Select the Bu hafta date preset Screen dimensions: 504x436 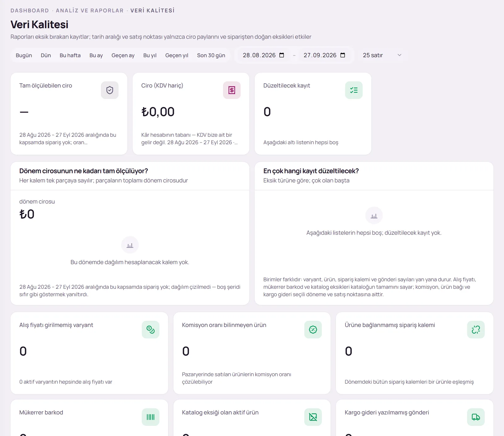70,55
